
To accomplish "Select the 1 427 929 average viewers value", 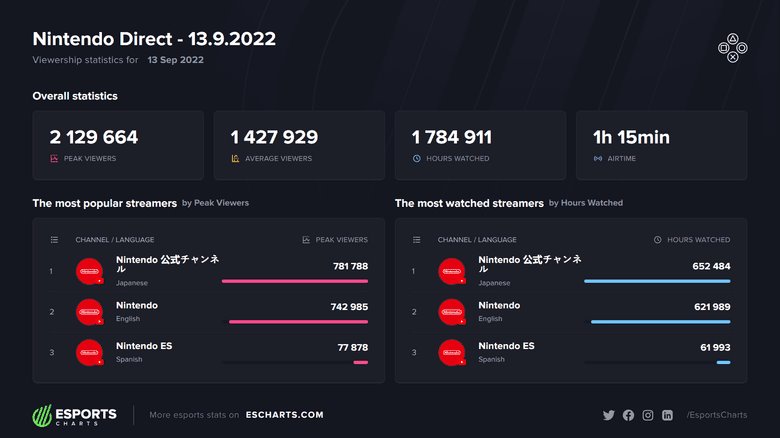I will coord(274,137).
